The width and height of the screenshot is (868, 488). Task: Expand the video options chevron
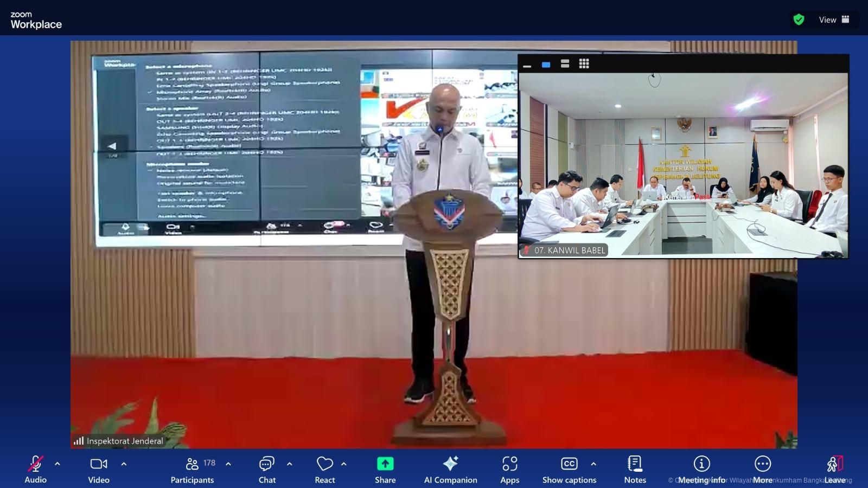tap(124, 464)
